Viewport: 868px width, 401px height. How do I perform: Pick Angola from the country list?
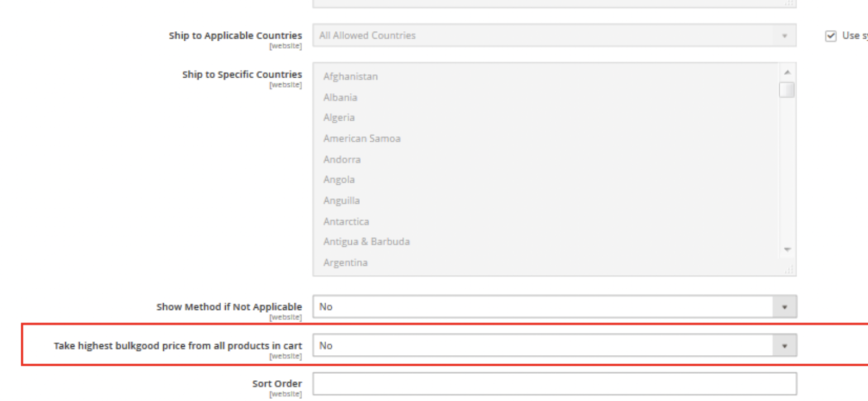338,180
